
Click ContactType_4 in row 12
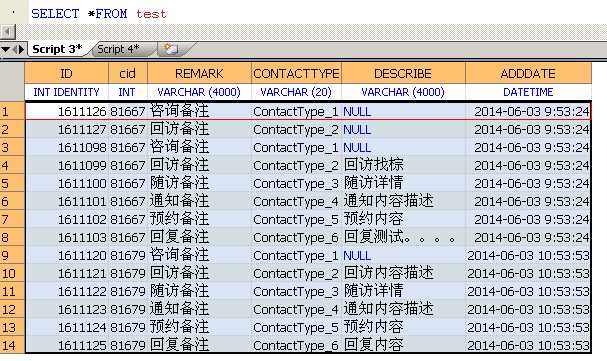(x=296, y=310)
